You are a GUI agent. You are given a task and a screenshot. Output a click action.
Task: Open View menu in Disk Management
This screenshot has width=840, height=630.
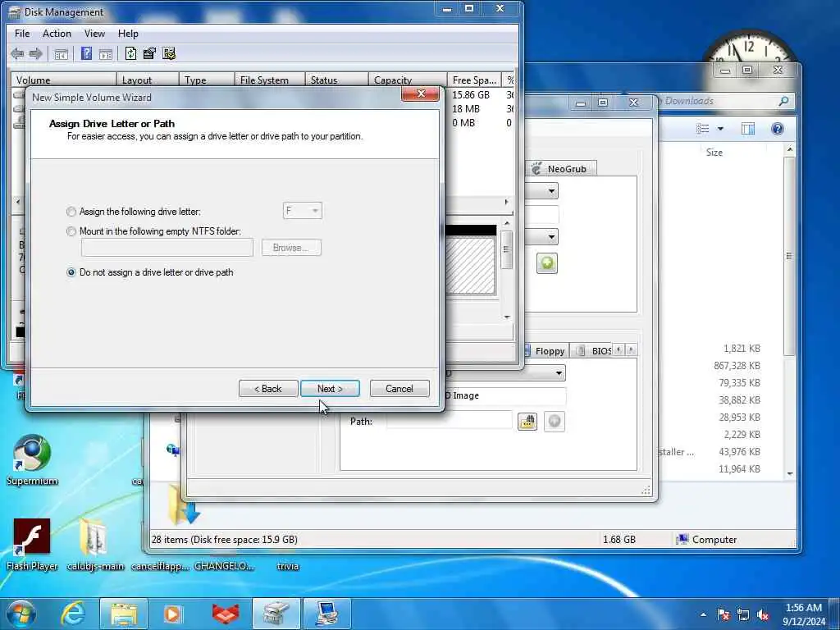click(94, 33)
